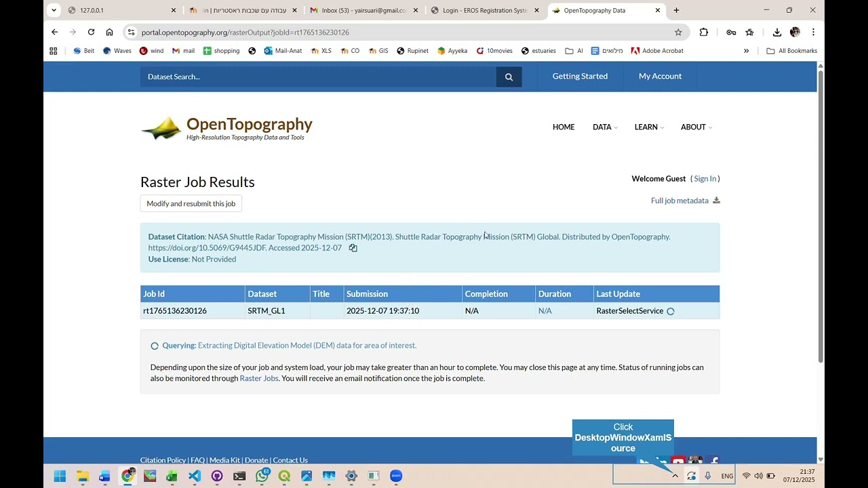The image size is (868, 488).
Task: Open the Windows Start menu
Action: [60, 476]
